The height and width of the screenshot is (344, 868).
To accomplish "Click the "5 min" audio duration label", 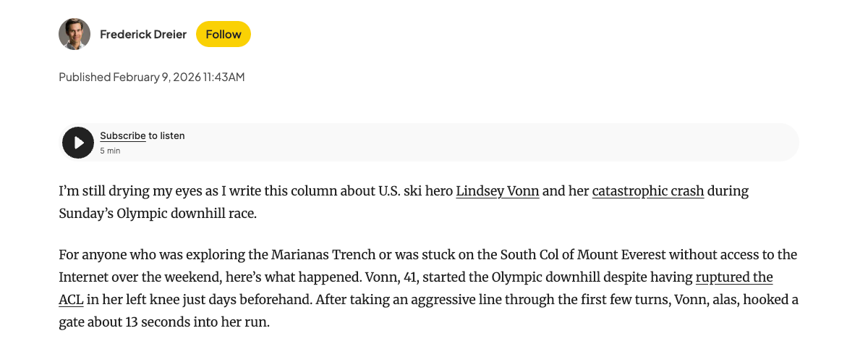I will 110,151.
